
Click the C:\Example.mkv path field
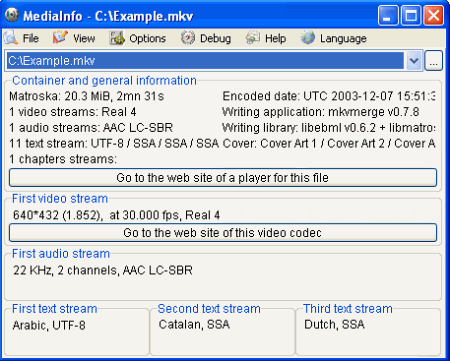[x=205, y=61]
